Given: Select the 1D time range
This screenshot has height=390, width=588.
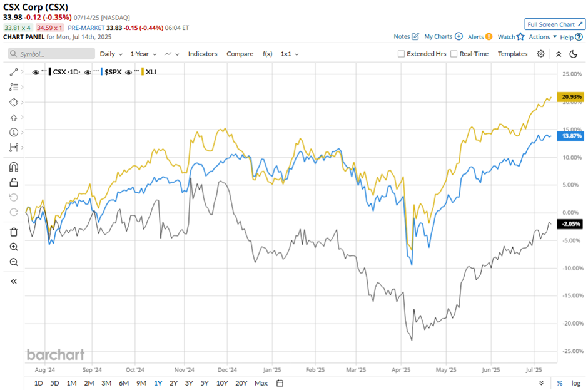Looking at the screenshot, I should [x=38, y=383].
